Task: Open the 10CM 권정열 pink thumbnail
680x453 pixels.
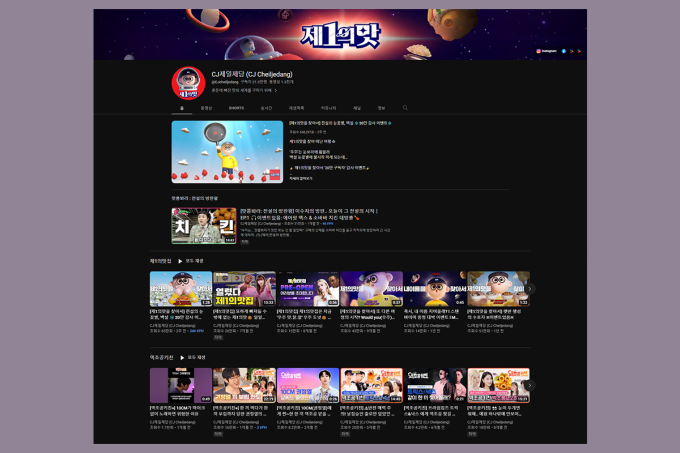Action: point(308,385)
